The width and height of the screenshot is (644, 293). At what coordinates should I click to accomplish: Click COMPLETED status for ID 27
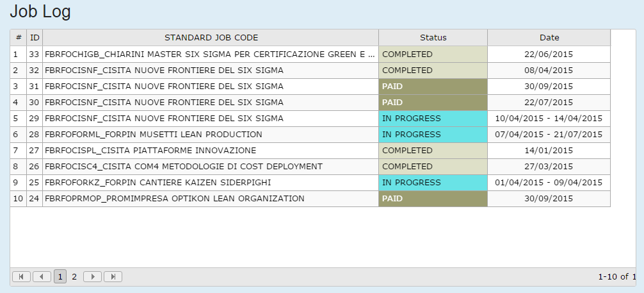[x=433, y=151]
